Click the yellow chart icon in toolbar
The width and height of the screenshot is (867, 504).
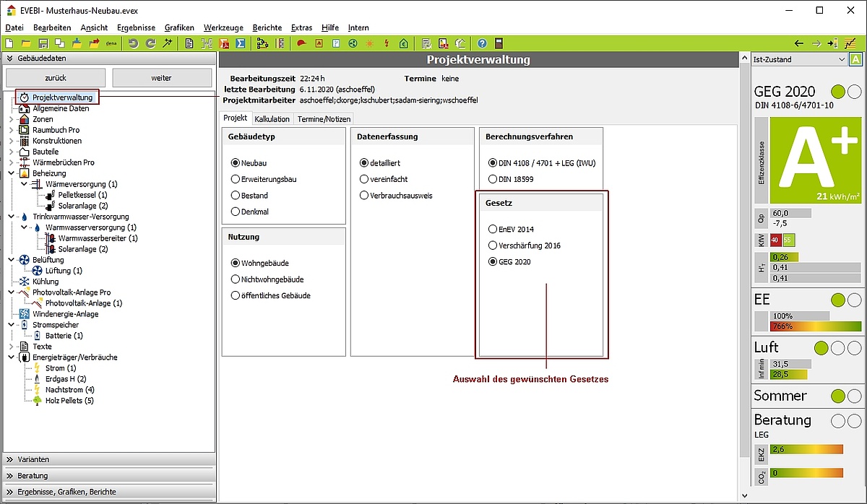tap(851, 43)
